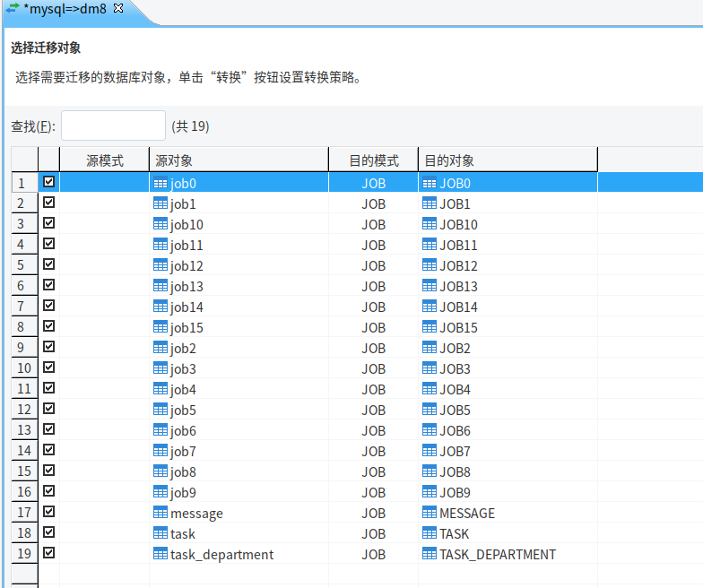The width and height of the screenshot is (703, 588).
Task: Click the table icon beside target TASK_DEPARTMENT
Action: coord(429,554)
